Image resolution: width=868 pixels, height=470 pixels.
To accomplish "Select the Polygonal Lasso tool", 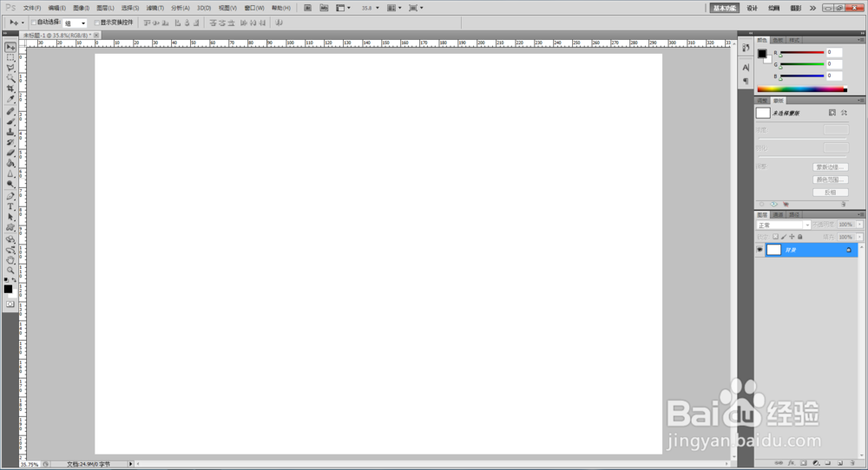I will pos(10,68).
